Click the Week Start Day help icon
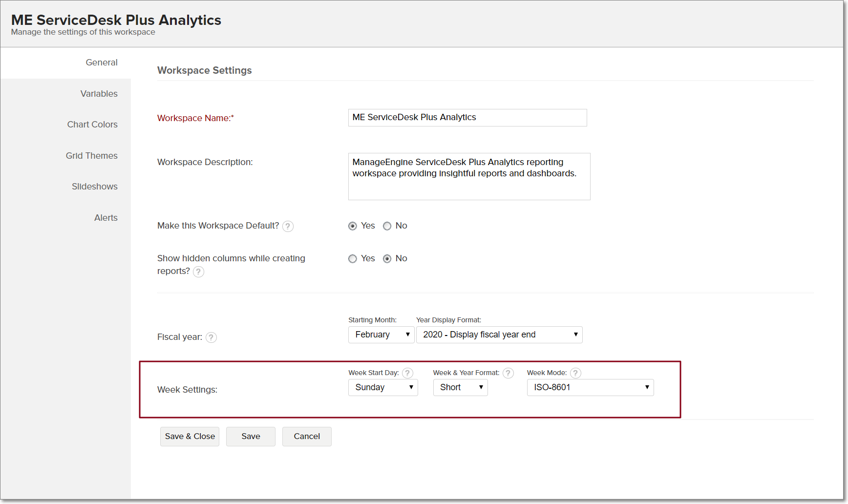 pyautogui.click(x=407, y=373)
